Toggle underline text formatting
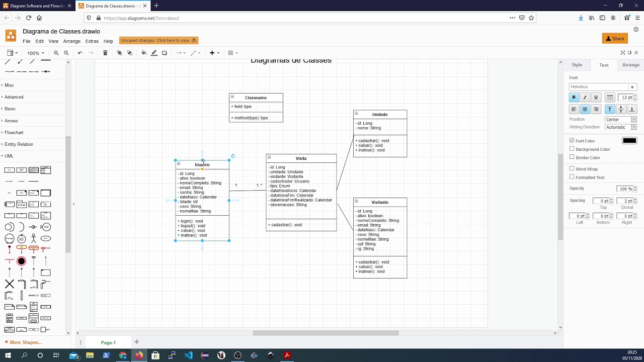The width and height of the screenshot is (644, 362). point(596,97)
